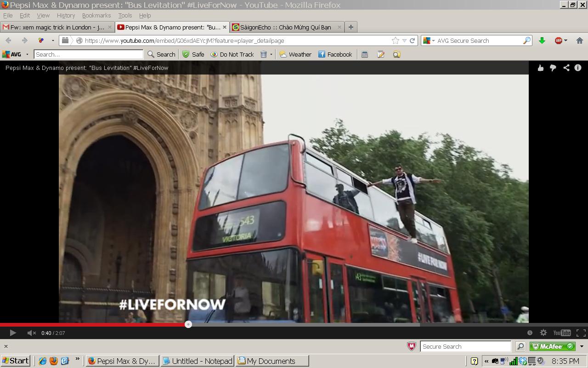Screen dimensions: 588x368
Task: Dislike the video with the thumbs down
Action: point(553,68)
